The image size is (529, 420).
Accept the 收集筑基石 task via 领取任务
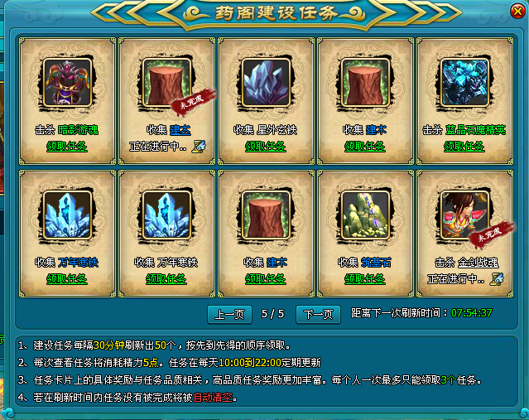365,279
